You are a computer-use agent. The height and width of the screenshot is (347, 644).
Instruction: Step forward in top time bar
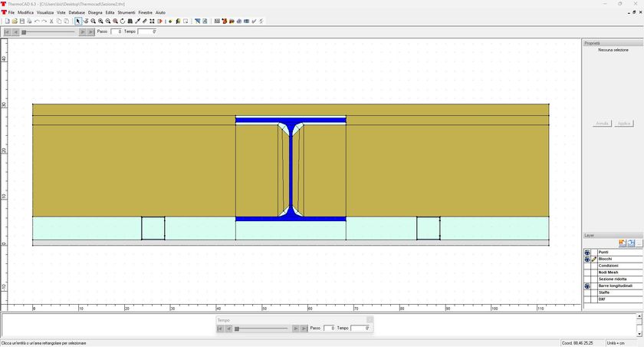pos(83,31)
